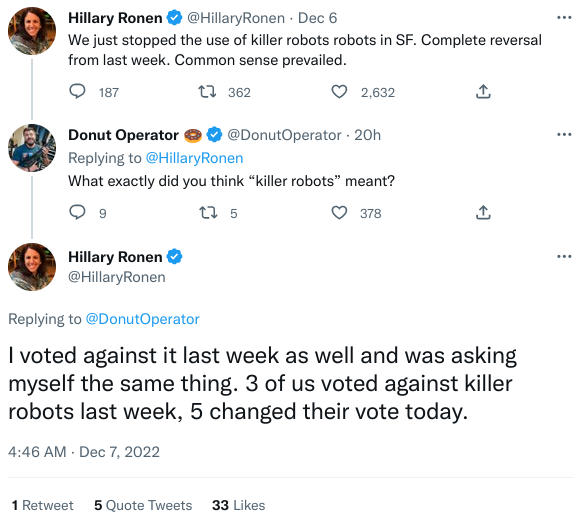The height and width of the screenshot is (523, 585).
Task: Share Donut Operator's tweet
Action: tap(483, 212)
